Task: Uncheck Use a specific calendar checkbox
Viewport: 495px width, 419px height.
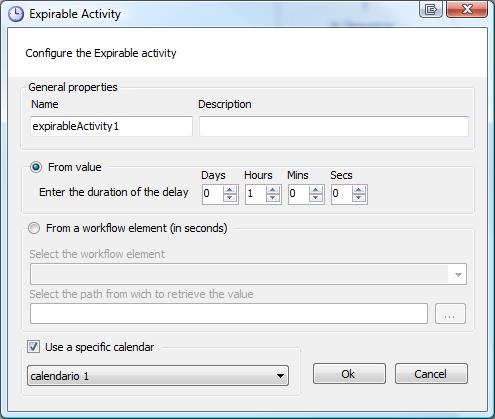Action: coord(33,347)
